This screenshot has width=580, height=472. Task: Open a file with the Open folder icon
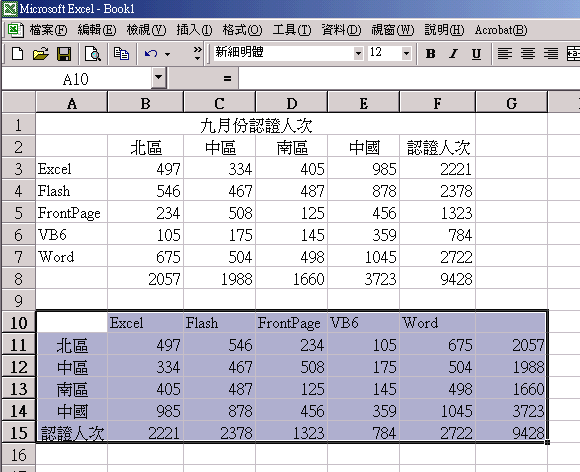tap(41, 54)
